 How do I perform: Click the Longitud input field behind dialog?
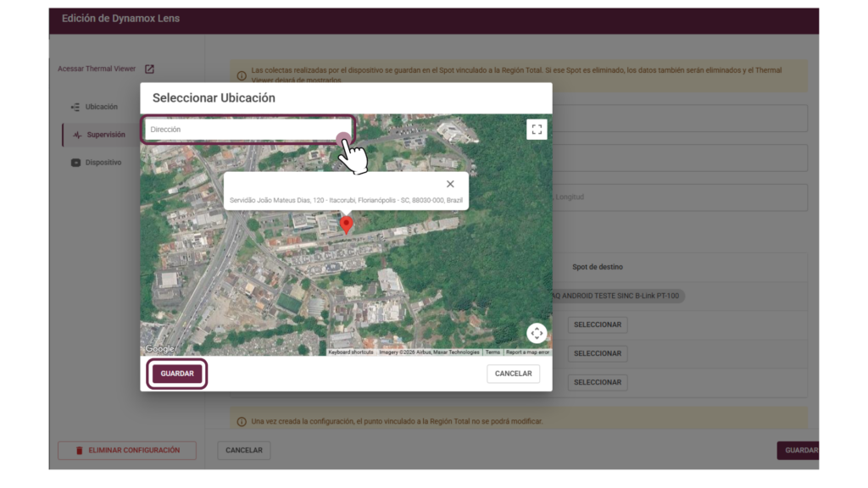680,197
